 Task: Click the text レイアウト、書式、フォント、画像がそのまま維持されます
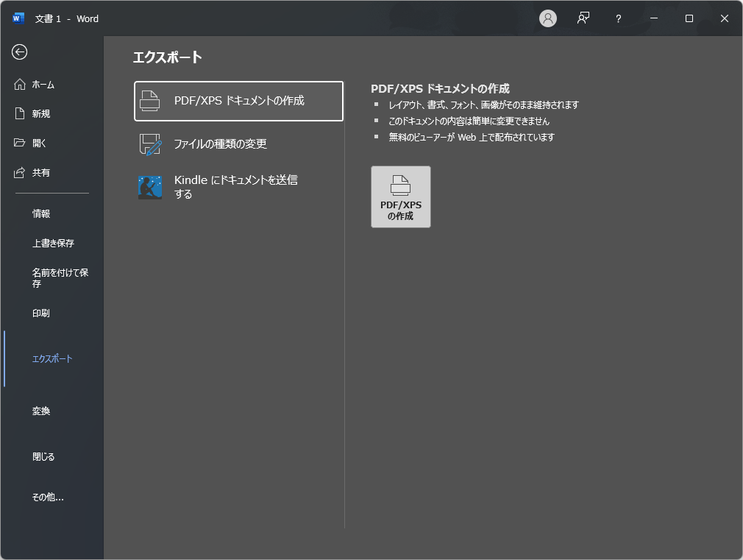[x=483, y=104]
